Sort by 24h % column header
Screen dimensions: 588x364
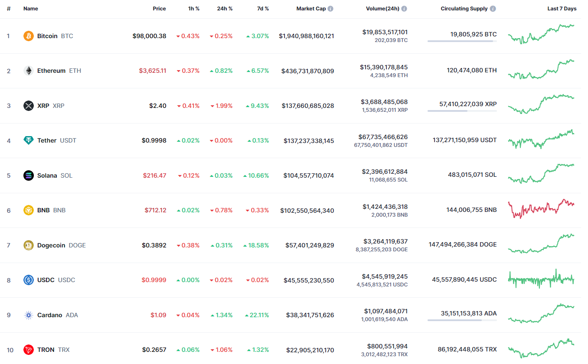(x=225, y=9)
